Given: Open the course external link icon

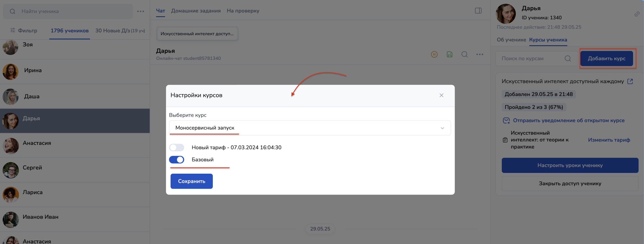Looking at the screenshot, I should point(630,81).
